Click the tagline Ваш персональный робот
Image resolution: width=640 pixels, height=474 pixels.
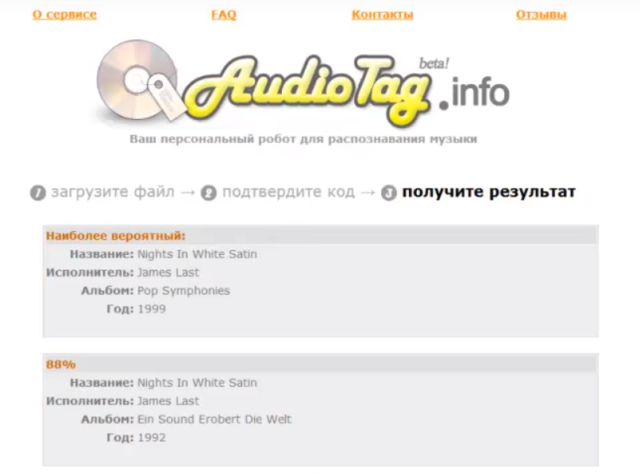[x=303, y=139]
